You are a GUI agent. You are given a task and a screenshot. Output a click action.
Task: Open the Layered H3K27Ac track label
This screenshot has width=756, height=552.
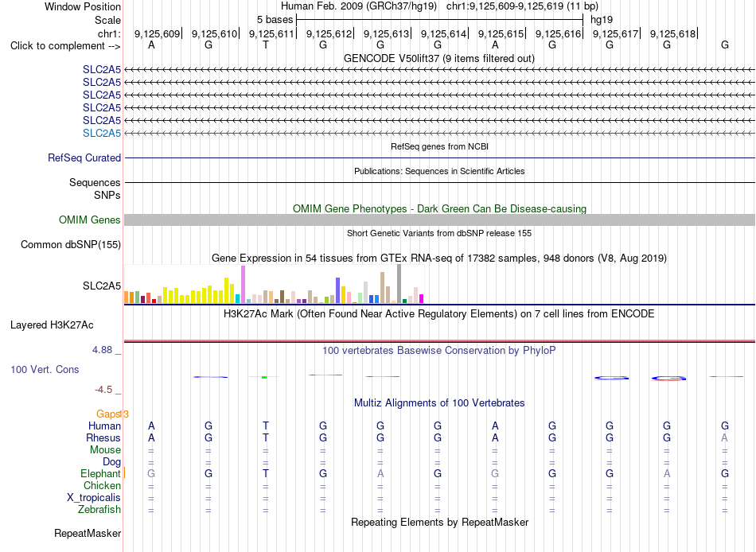point(52,325)
